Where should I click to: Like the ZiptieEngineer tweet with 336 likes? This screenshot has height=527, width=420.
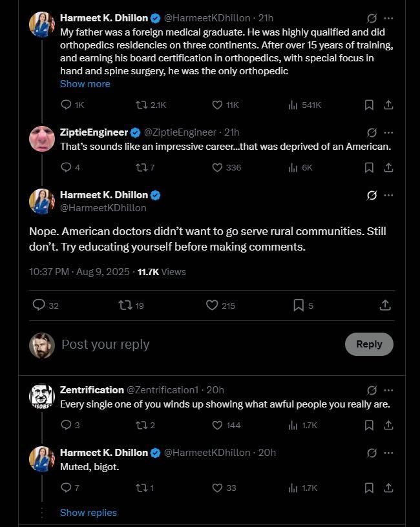point(218,167)
